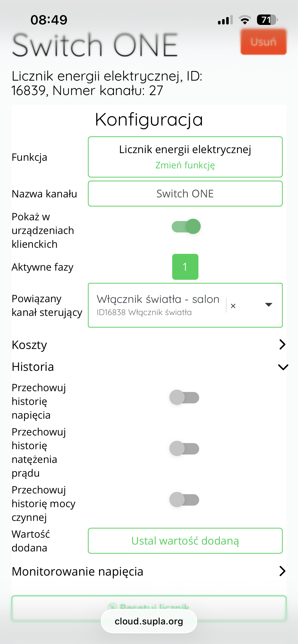
Task: Enable active power history toggle
Action: click(x=184, y=500)
